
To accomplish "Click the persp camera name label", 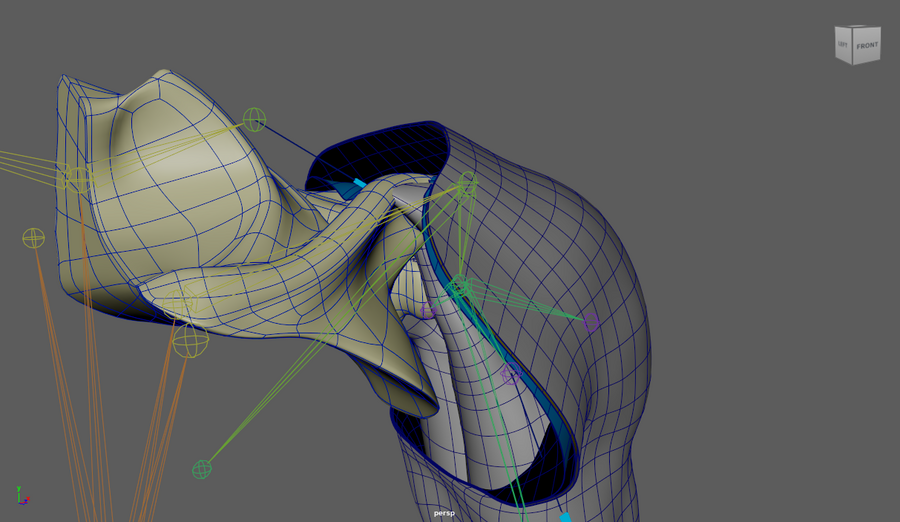I will pos(444,513).
